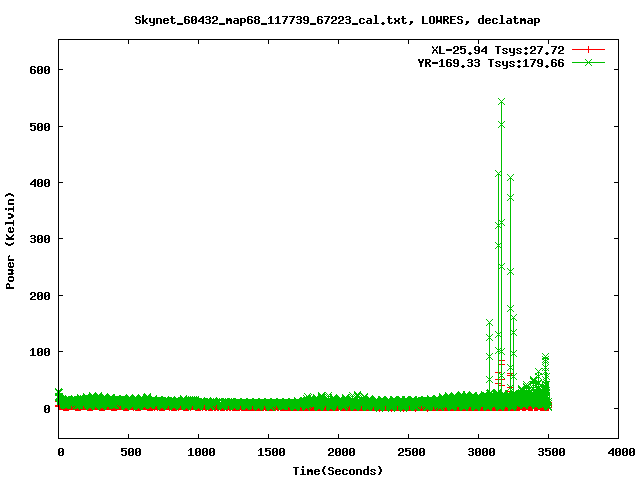
Task: Click the 500 y-axis tick label
Action: (x=40, y=127)
